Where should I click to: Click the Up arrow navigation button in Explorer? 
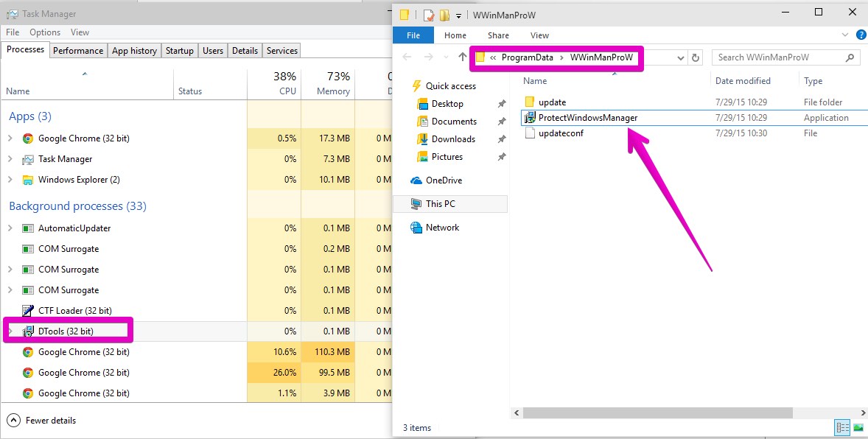tap(462, 57)
